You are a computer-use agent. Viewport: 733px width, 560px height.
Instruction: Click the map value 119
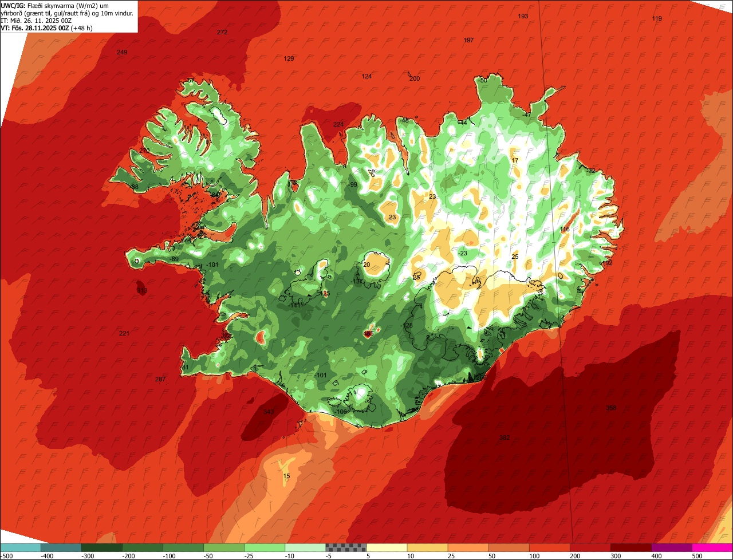(657, 19)
